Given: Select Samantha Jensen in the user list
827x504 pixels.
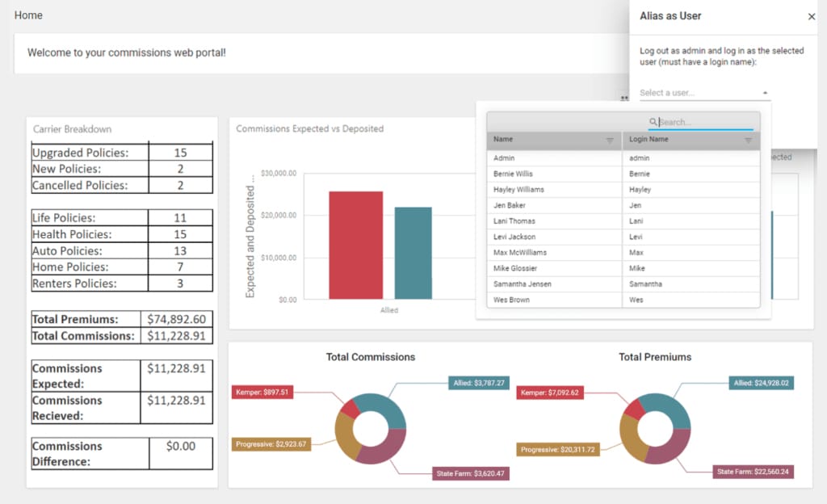Looking at the screenshot, I should point(623,284).
